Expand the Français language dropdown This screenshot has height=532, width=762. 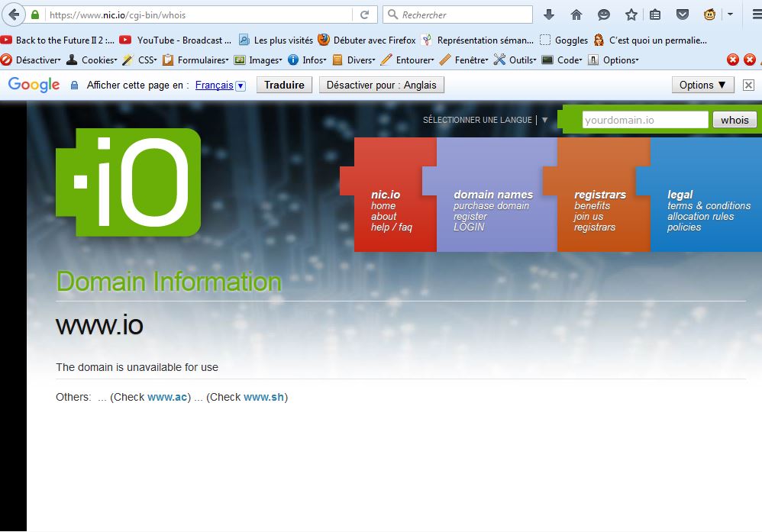[241, 85]
